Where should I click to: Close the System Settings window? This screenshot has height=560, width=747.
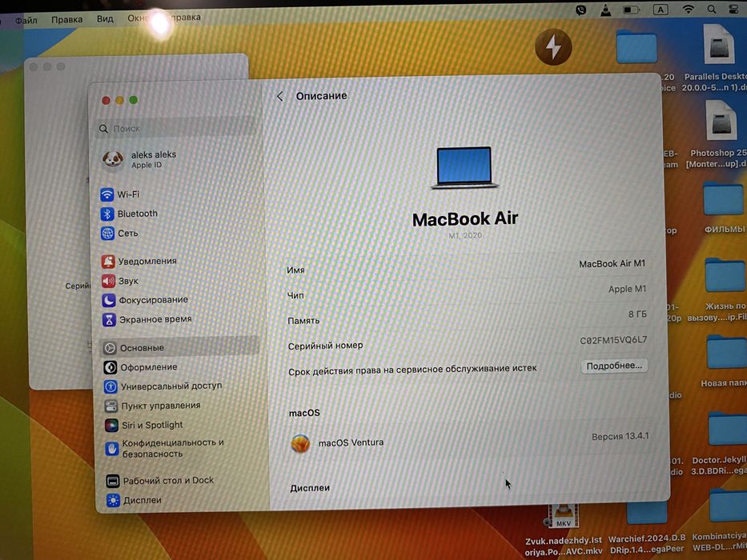[106, 100]
